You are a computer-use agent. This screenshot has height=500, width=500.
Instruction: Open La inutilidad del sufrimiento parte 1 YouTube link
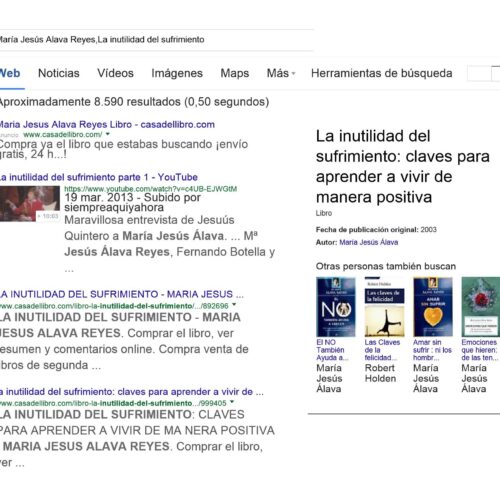(x=99, y=177)
